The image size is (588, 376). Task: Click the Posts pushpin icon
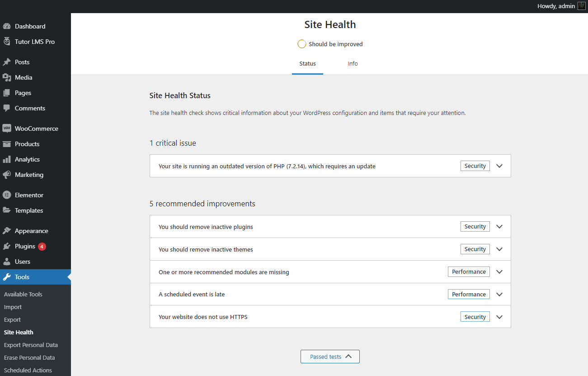click(7, 62)
